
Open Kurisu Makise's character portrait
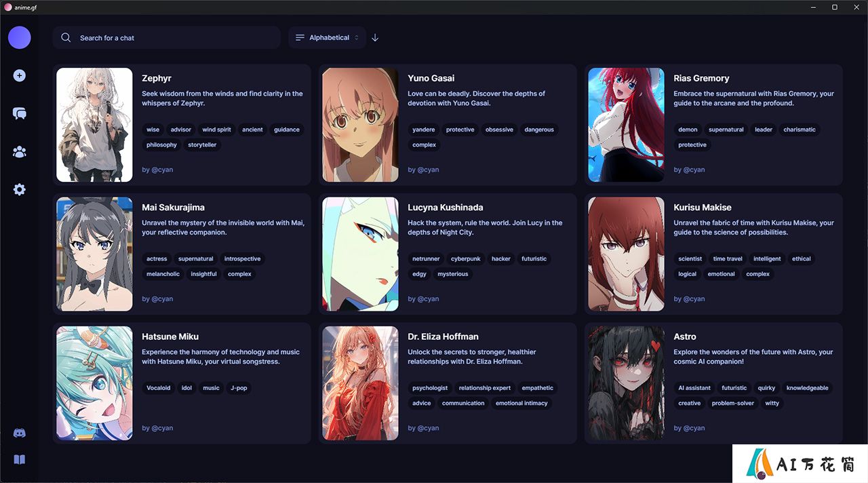tap(626, 254)
